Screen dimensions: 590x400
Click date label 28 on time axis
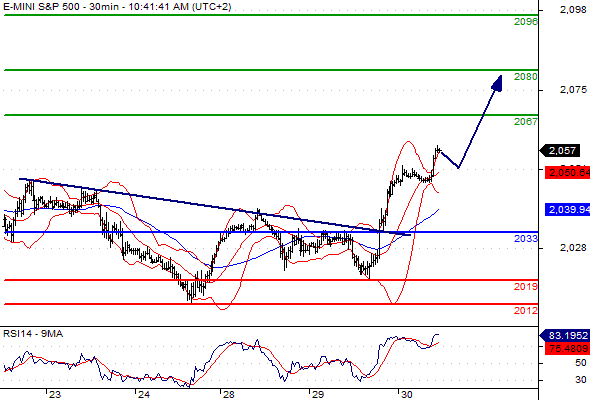(x=229, y=395)
